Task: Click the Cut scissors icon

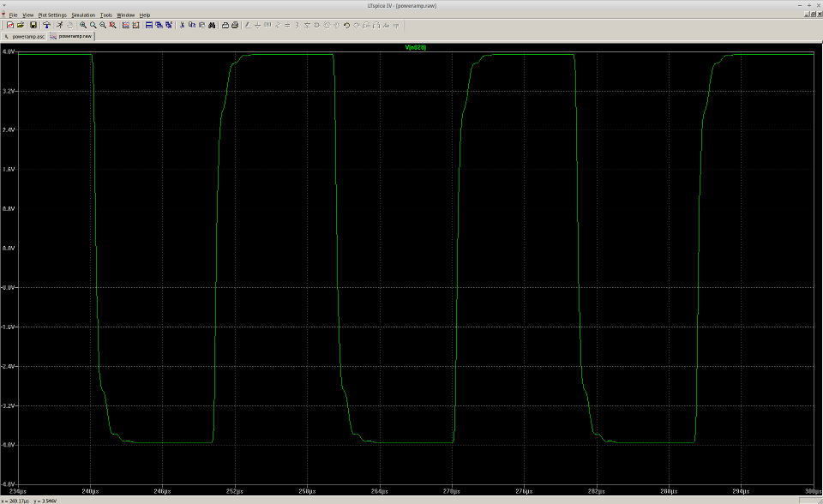Action: tap(182, 25)
